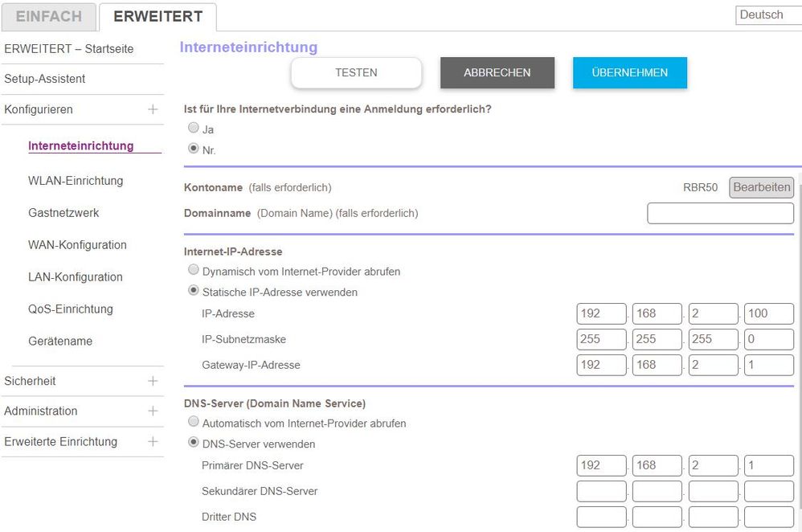Switch to the ERWEITERT tab
This screenshot has width=802, height=532.
click(x=158, y=16)
